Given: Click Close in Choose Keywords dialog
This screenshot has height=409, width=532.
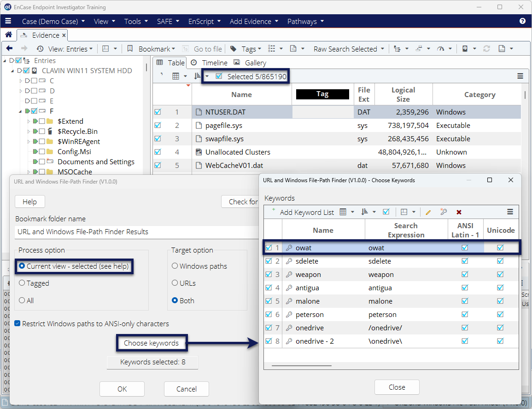Looking at the screenshot, I should [397, 387].
